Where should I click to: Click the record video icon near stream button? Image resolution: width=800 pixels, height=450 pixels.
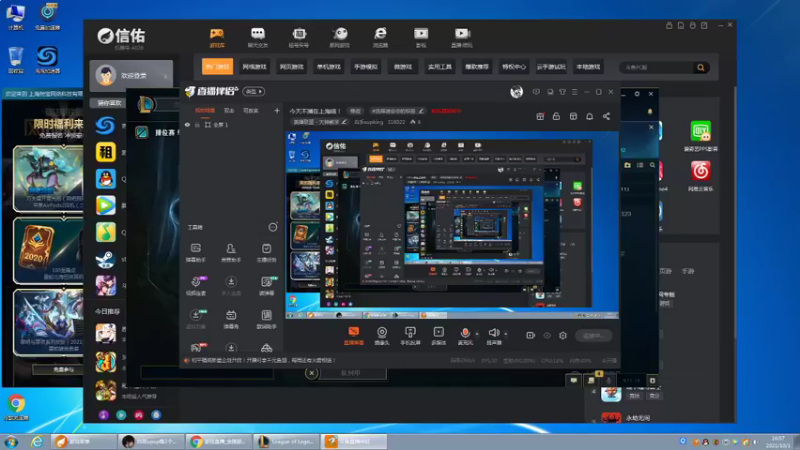pyautogui.click(x=531, y=335)
